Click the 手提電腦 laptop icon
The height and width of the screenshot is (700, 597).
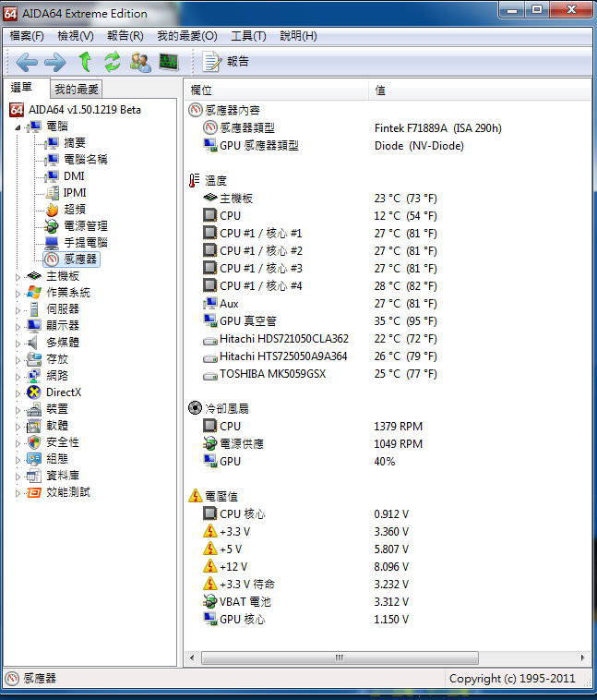tap(52, 243)
